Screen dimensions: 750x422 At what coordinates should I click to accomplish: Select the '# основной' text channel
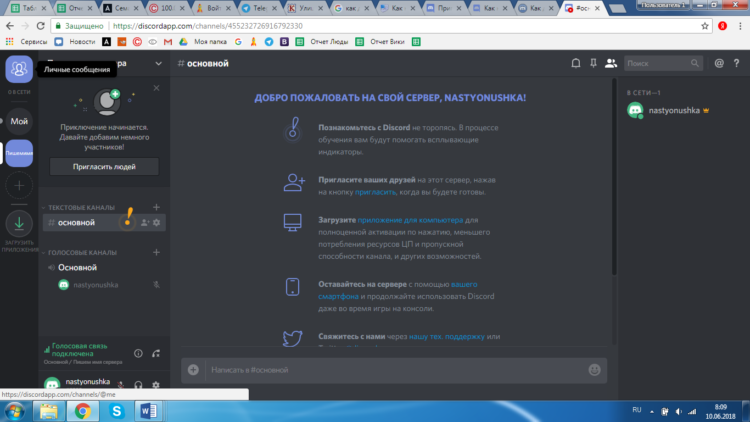pyautogui.click(x=104, y=222)
